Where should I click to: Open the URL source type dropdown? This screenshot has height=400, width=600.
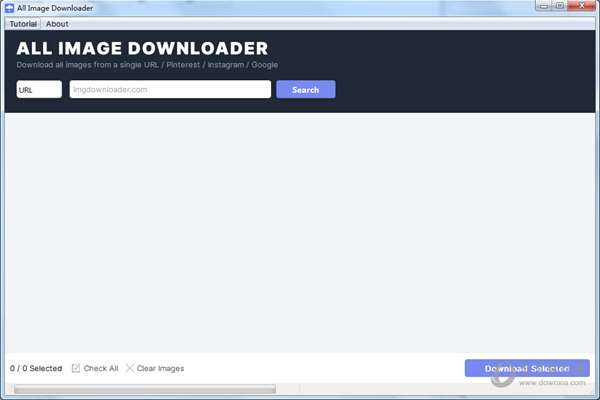point(39,89)
